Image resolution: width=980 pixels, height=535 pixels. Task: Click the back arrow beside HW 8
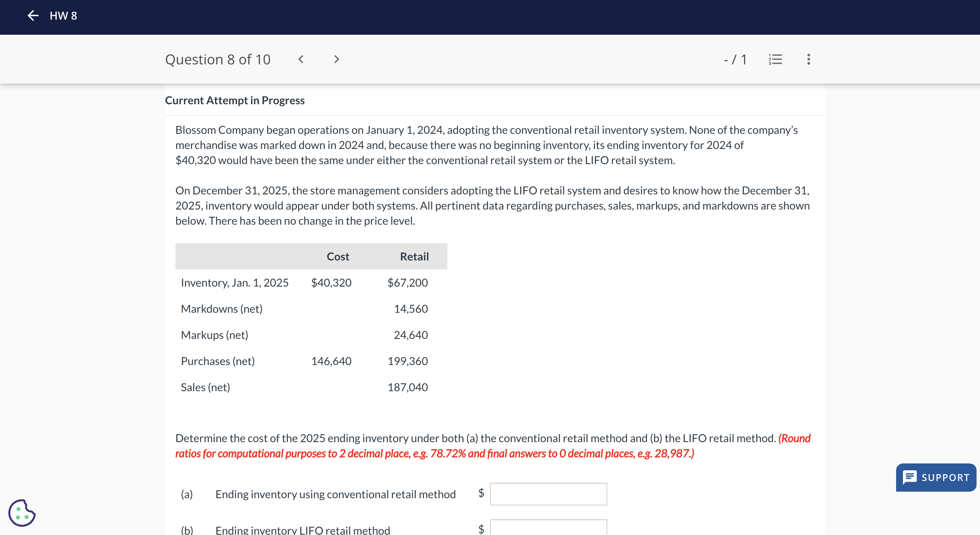(x=33, y=15)
